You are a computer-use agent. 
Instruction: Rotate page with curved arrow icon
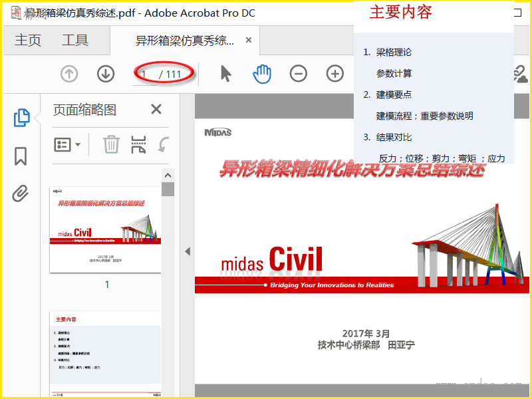tap(164, 144)
